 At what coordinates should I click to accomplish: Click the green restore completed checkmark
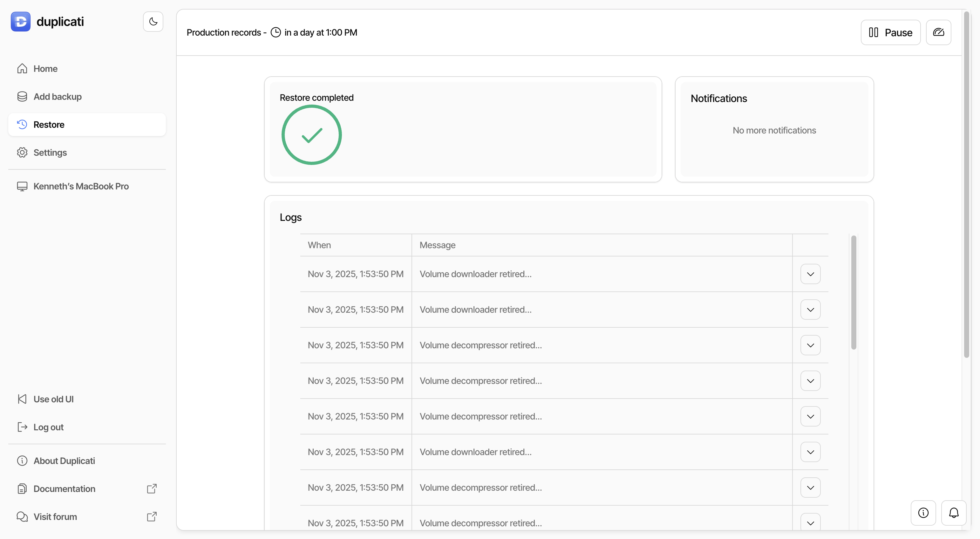[x=312, y=135]
